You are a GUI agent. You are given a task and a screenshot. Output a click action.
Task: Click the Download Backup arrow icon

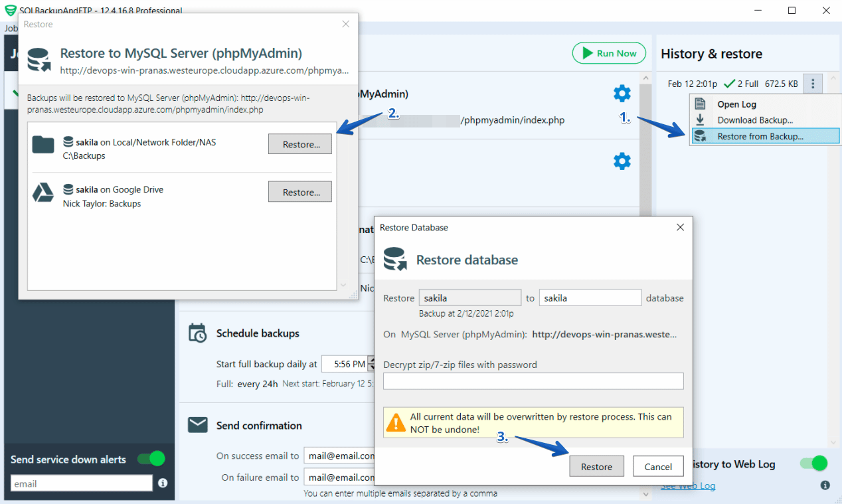tap(701, 120)
